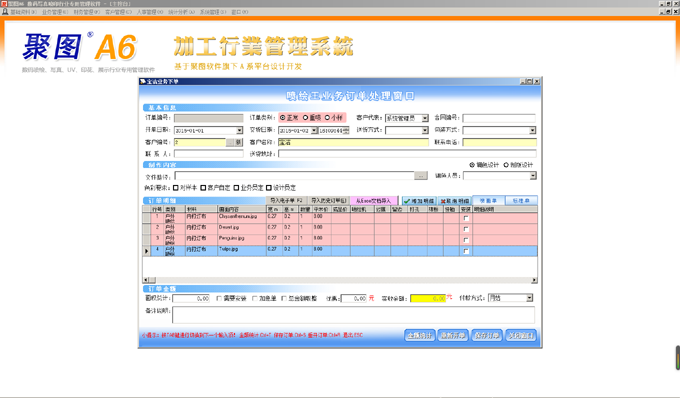Select the 正常 order type radio
Screen dimensions: 680x398
point(283,117)
